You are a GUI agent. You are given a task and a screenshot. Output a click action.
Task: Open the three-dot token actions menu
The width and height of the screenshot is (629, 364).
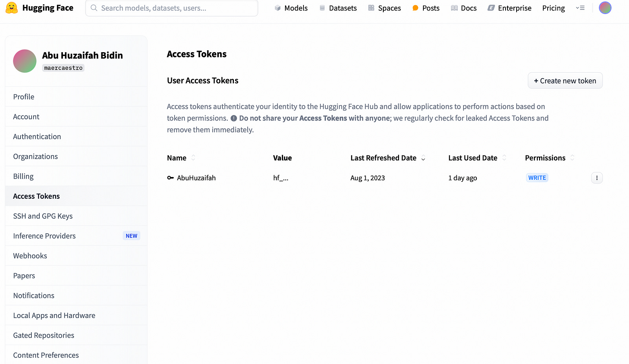click(597, 178)
